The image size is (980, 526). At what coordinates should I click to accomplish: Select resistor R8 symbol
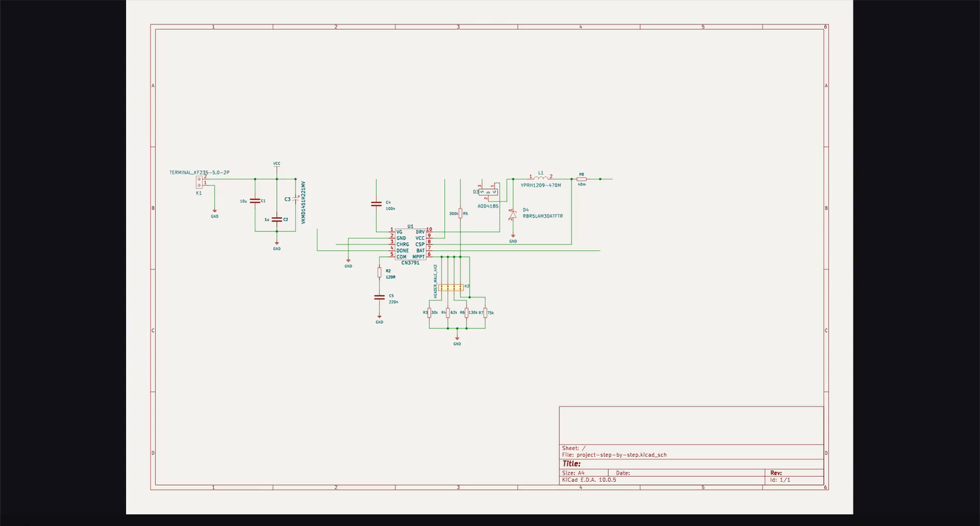[581, 179]
